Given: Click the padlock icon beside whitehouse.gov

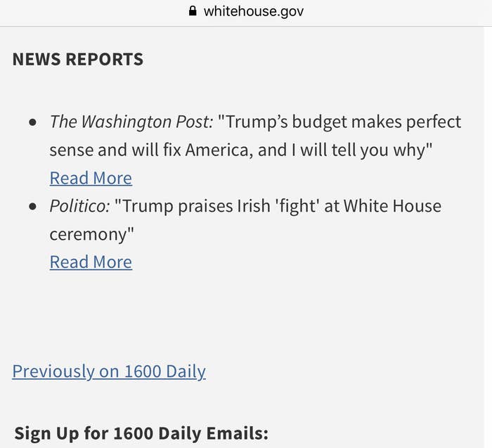Looking at the screenshot, I should [193, 11].
